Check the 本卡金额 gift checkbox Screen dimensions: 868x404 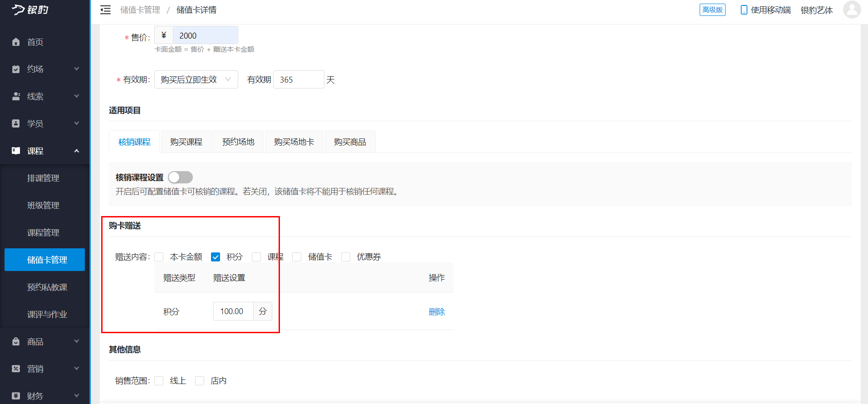159,257
